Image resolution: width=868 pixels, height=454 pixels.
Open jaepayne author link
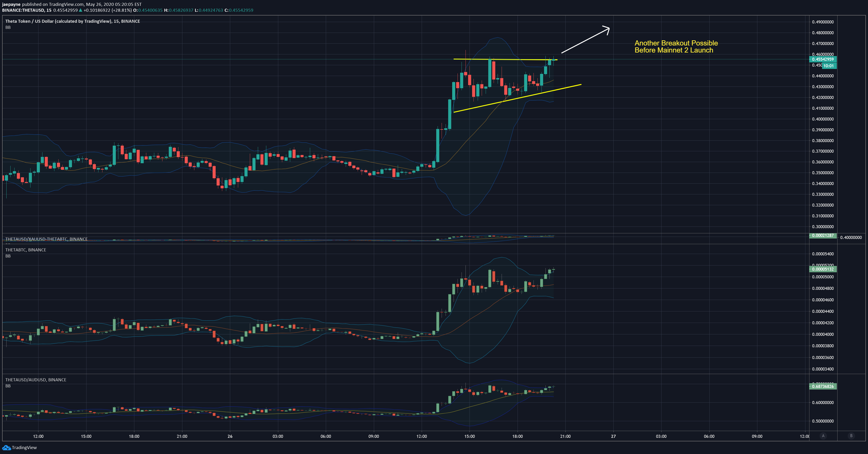pyautogui.click(x=11, y=4)
